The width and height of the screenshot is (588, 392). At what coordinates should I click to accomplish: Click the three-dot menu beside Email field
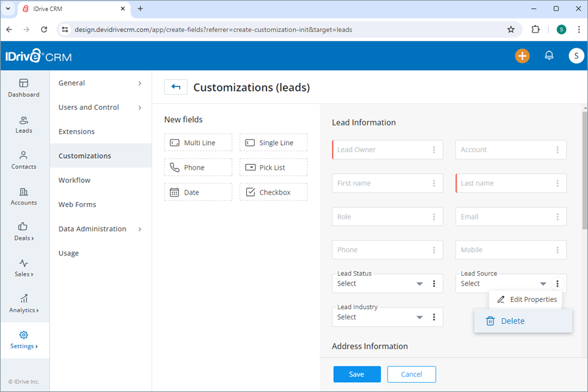click(x=557, y=216)
